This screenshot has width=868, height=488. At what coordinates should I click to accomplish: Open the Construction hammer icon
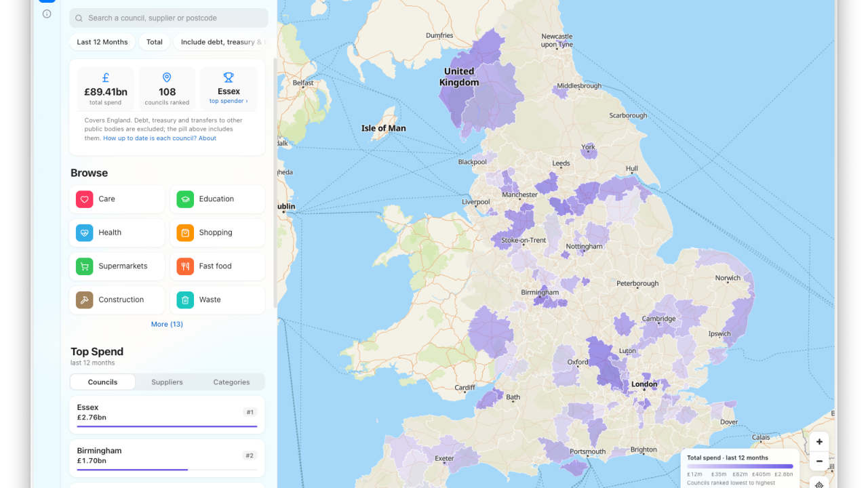point(84,300)
